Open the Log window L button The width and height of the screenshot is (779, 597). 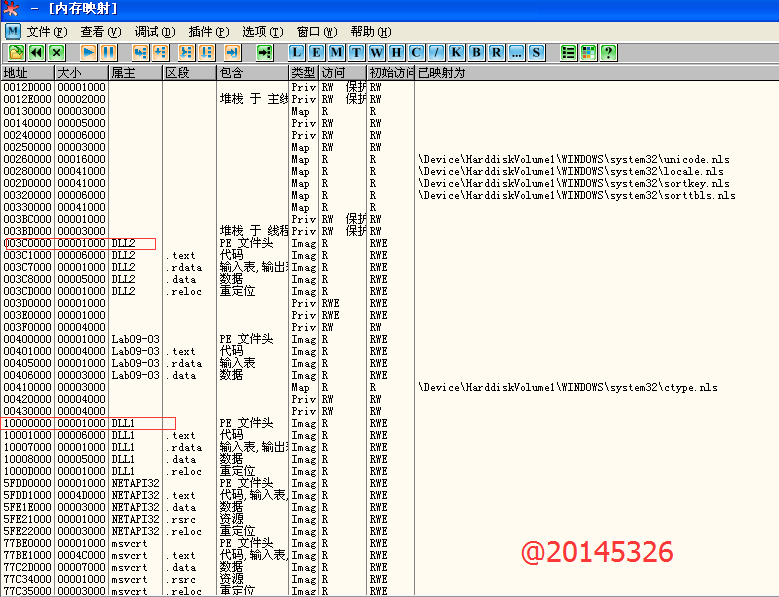pyautogui.click(x=297, y=52)
